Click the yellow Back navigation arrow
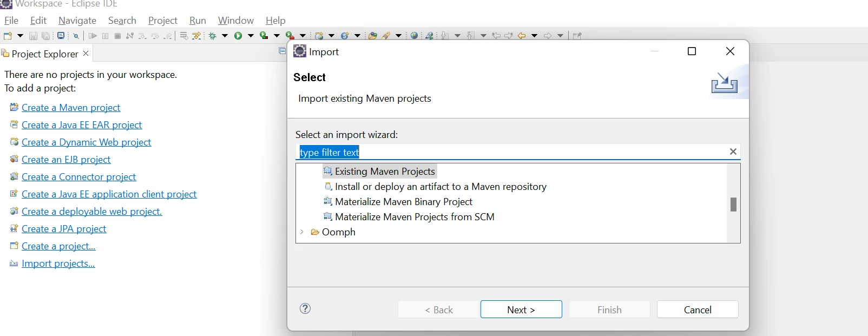 (522, 36)
